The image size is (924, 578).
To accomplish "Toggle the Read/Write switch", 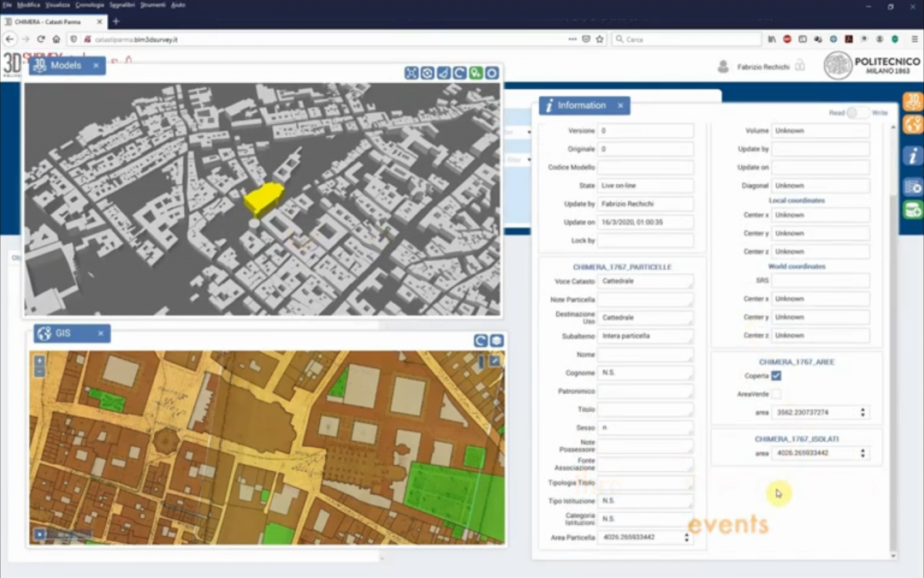I will [x=857, y=113].
